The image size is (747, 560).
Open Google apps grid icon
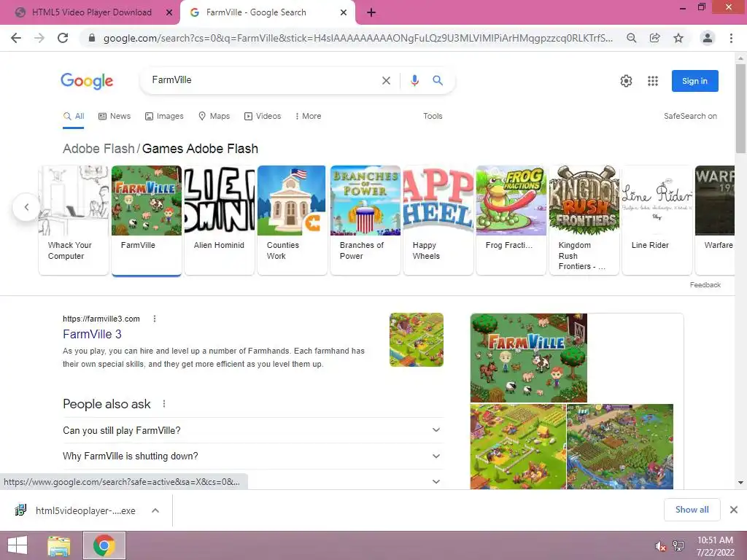pyautogui.click(x=653, y=81)
